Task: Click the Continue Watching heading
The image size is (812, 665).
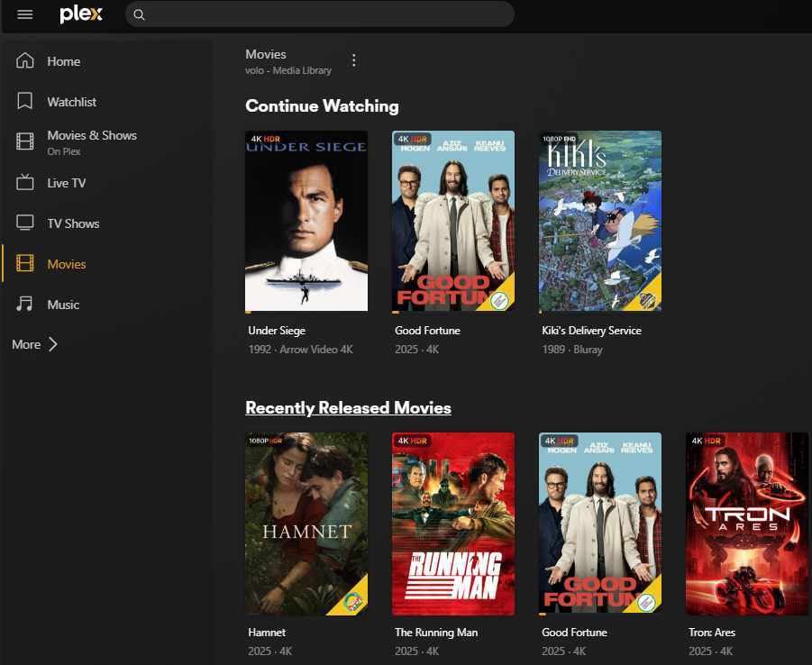Action: pos(322,105)
